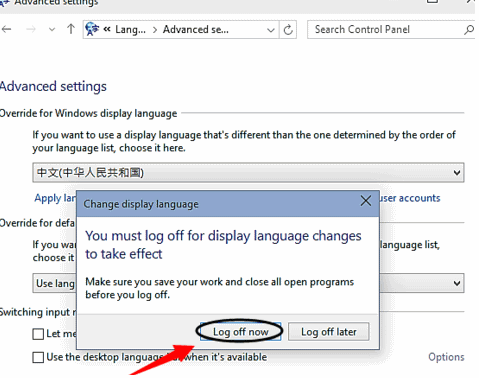Click the Log off now button
The height and width of the screenshot is (378, 479).
point(241,332)
